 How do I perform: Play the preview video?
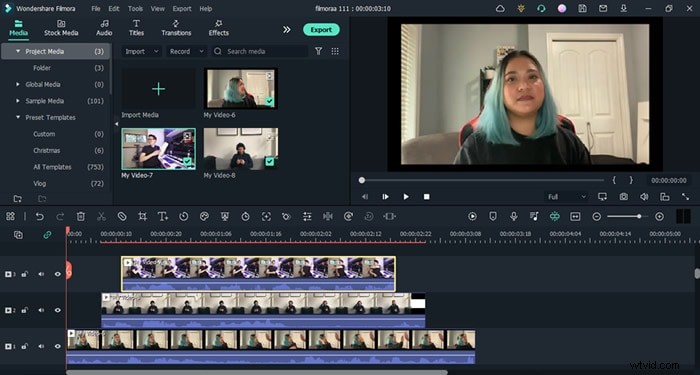406,196
